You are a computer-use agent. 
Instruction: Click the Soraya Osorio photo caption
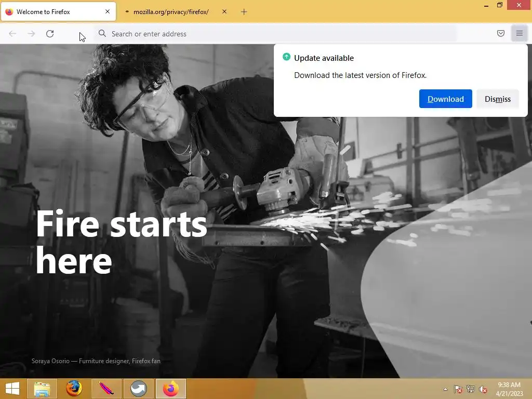coord(96,361)
